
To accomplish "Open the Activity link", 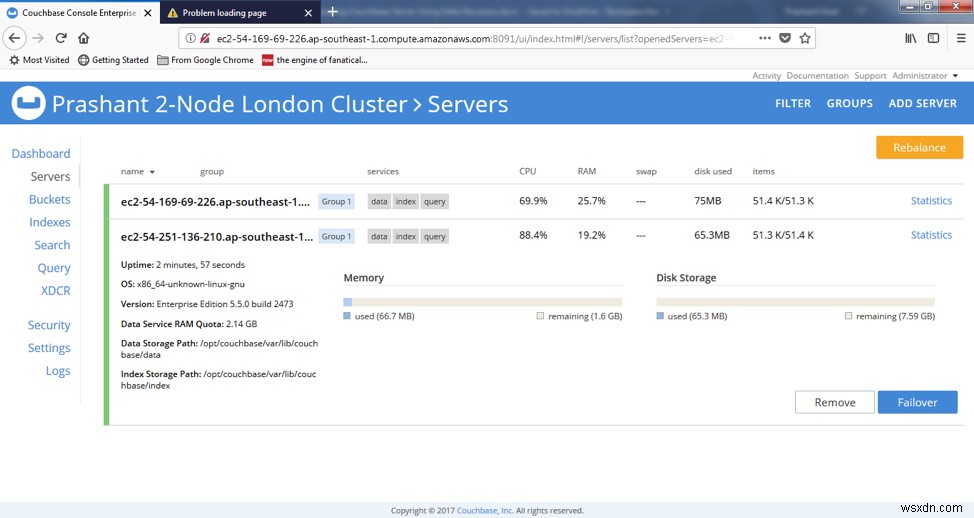I will (766, 76).
